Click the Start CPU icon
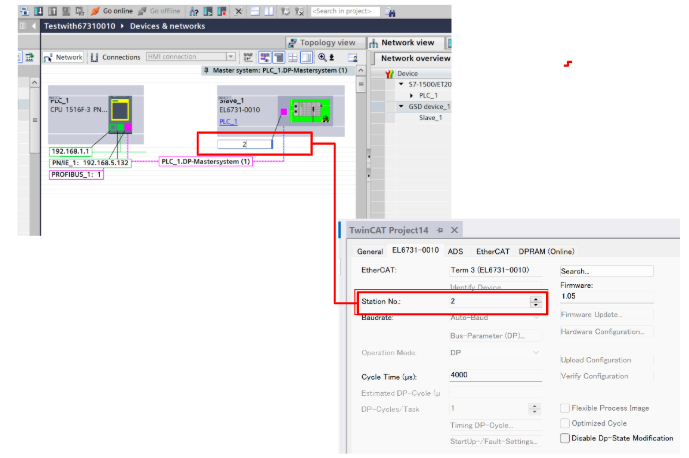This screenshot has width=689, height=458. (x=208, y=11)
